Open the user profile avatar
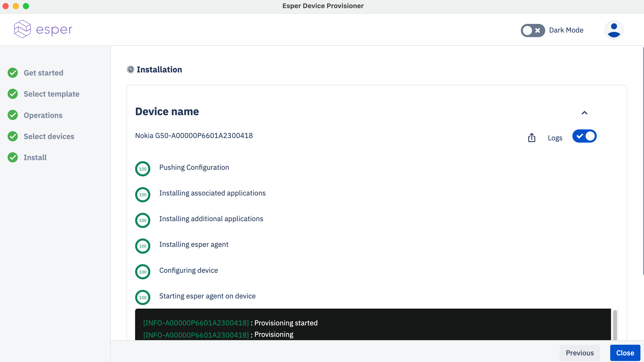Image resolution: width=644 pixels, height=362 pixels. [x=614, y=30]
